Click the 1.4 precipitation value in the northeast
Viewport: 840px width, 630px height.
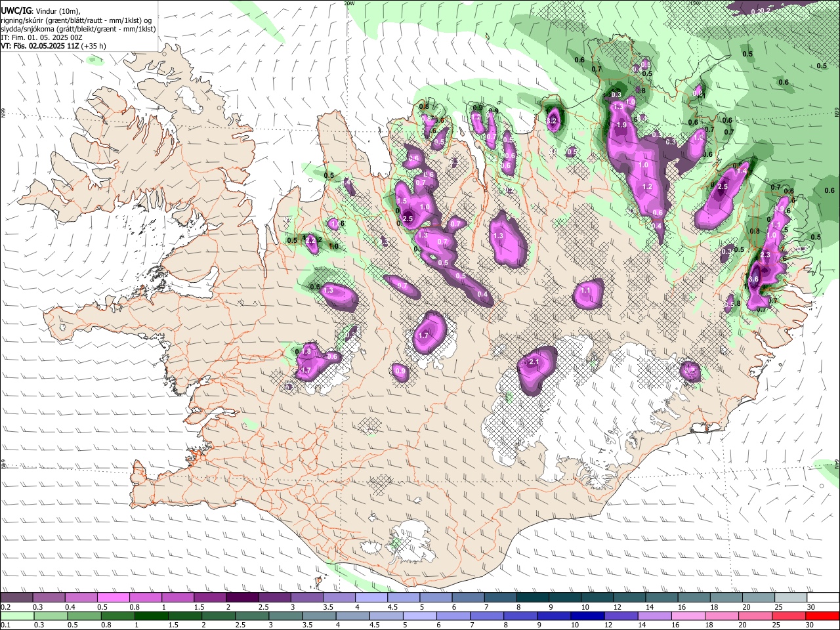coord(742,171)
